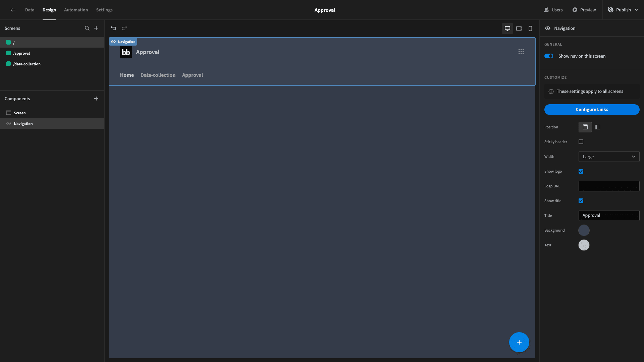
Task: Open the app grid dots icon
Action: pyautogui.click(x=521, y=52)
